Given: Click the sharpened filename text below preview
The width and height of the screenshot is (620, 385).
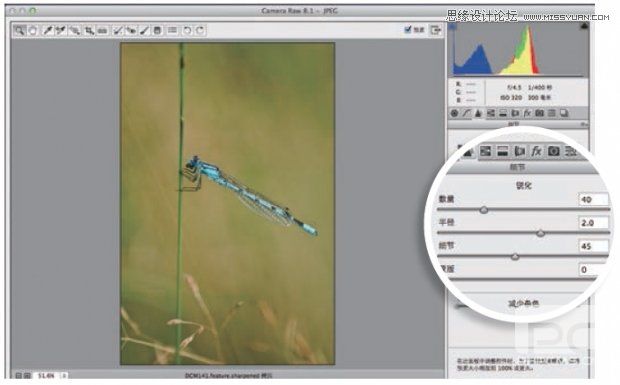Looking at the screenshot, I should [229, 376].
